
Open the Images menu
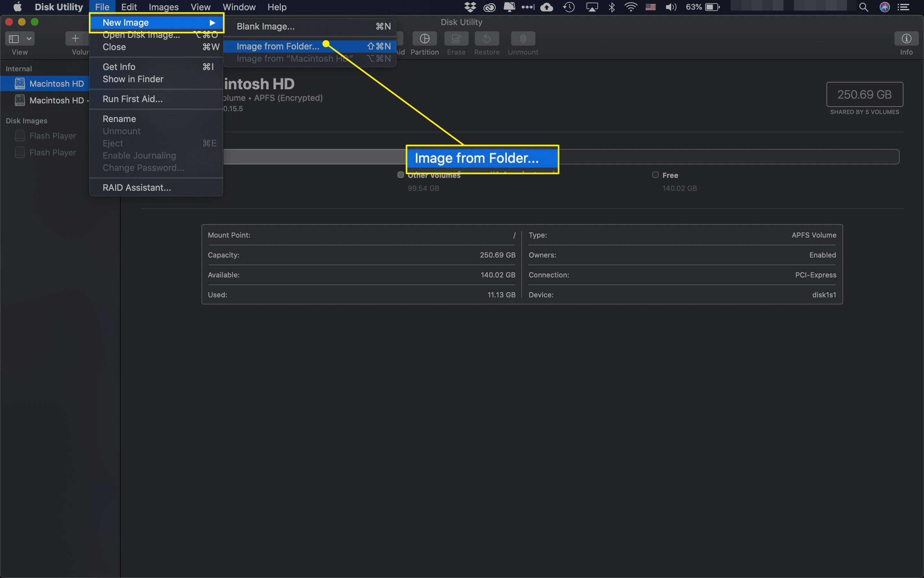(x=163, y=7)
